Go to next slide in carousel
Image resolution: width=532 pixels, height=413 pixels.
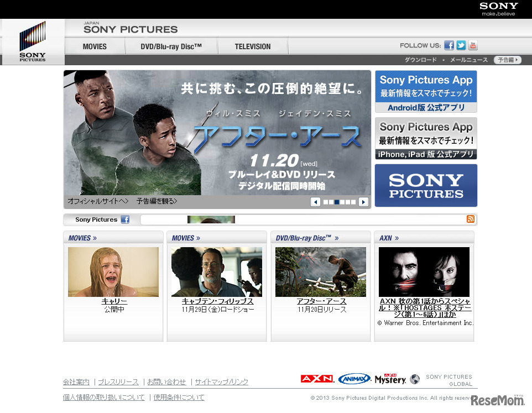tap(363, 202)
